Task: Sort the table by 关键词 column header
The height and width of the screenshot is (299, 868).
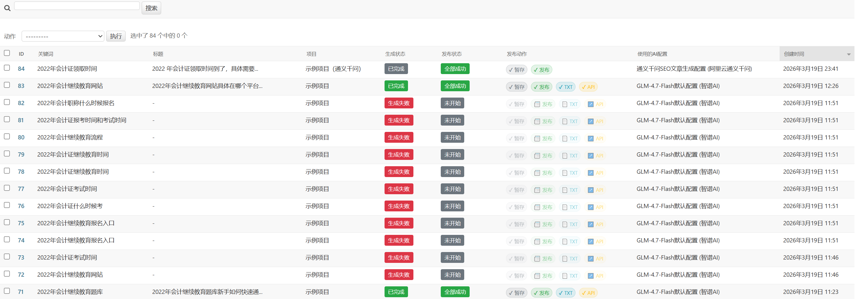Action: pos(45,54)
